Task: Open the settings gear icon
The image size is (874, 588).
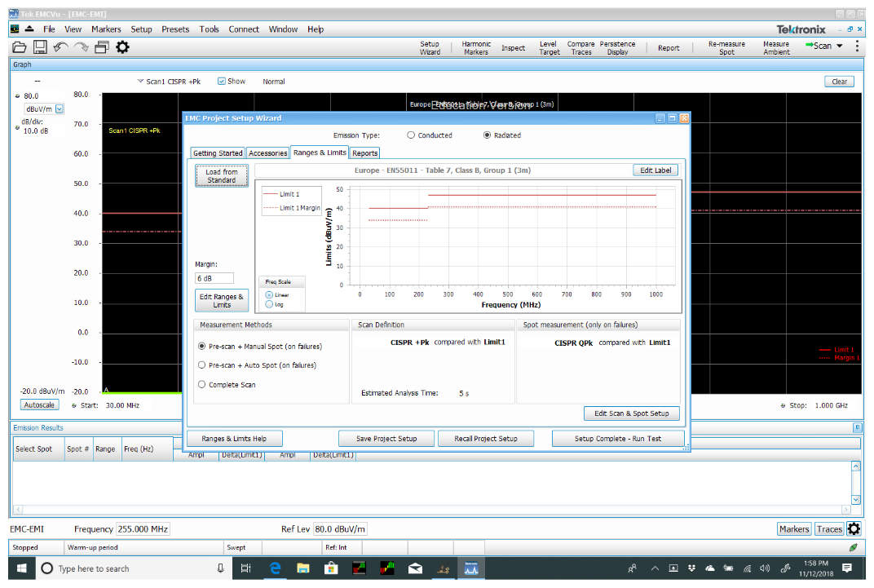Action: point(122,46)
